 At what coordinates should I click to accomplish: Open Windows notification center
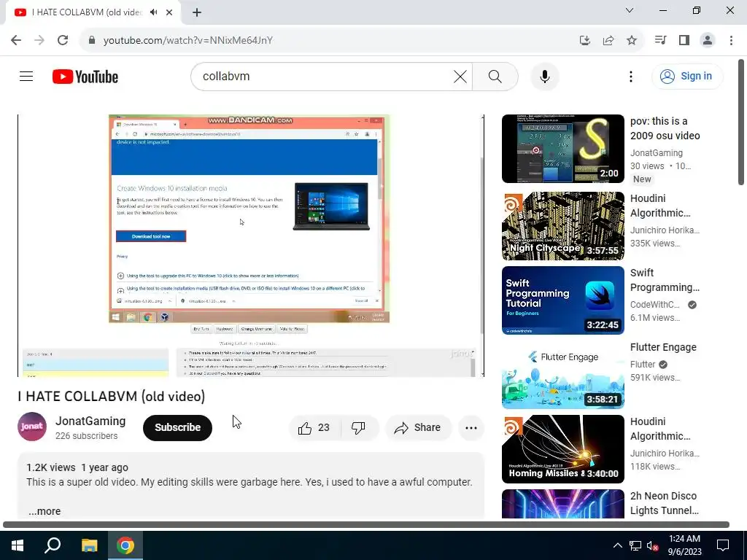click(x=723, y=545)
